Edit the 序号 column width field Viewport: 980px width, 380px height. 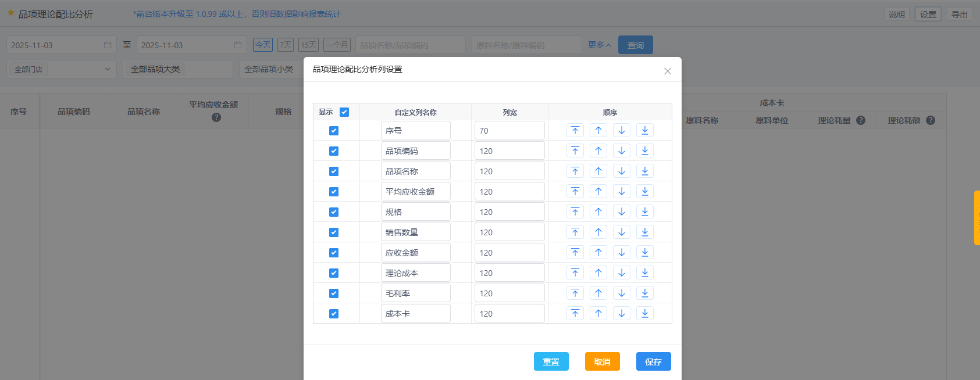point(509,131)
